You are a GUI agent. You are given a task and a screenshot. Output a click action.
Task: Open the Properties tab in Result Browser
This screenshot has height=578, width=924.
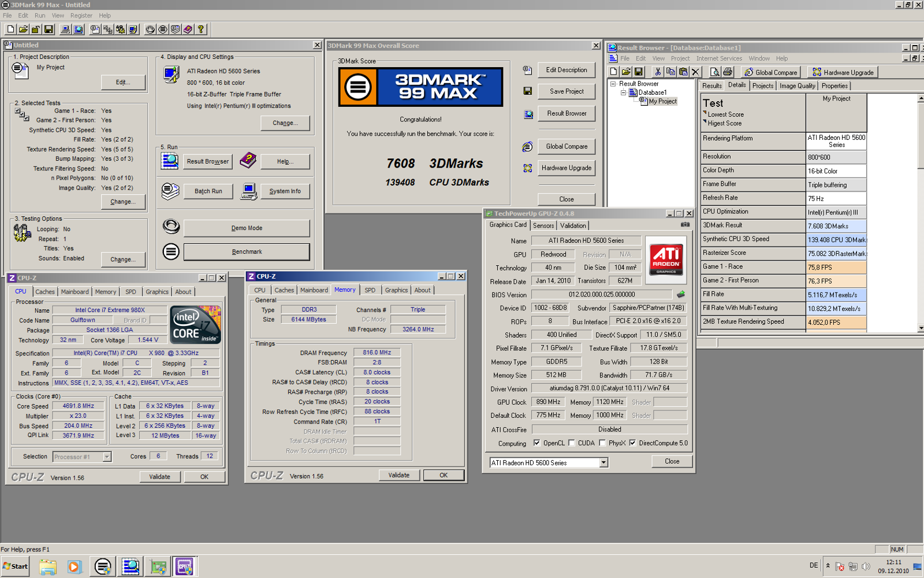(834, 86)
